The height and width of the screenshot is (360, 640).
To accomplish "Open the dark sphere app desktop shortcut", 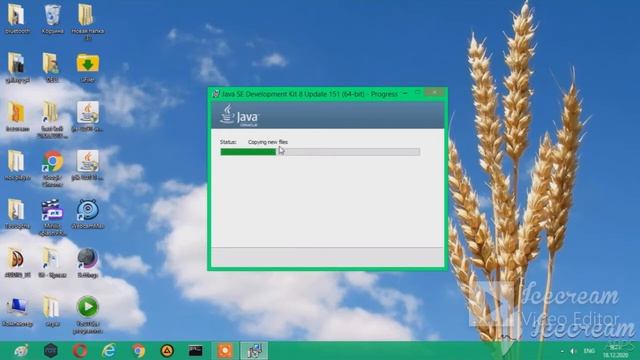I will [87, 262].
